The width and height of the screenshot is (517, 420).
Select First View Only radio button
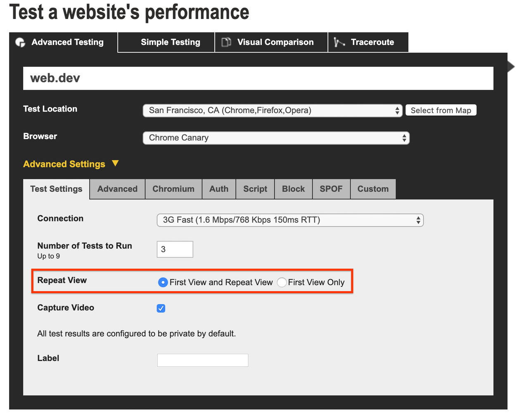click(x=282, y=282)
